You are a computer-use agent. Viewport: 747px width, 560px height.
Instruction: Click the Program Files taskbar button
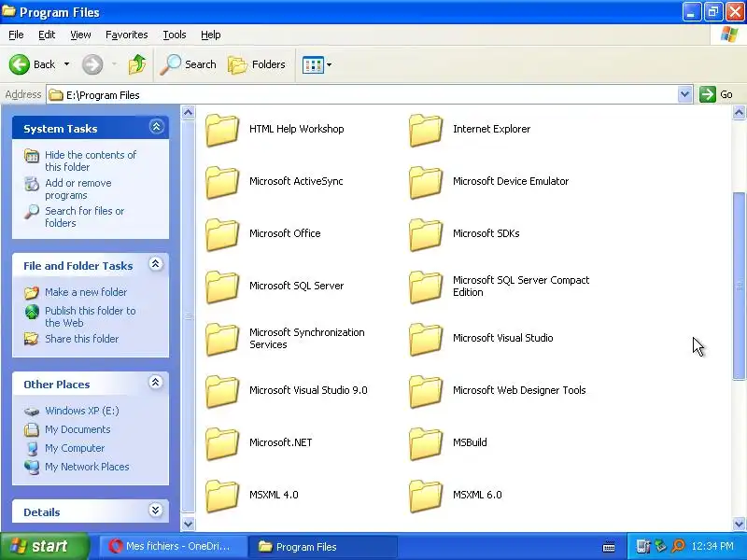pos(322,547)
